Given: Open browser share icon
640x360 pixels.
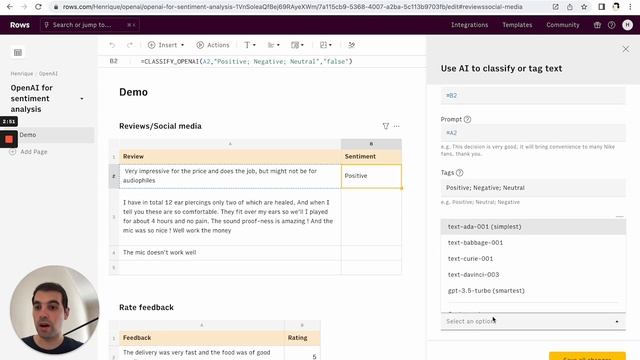Looking at the screenshot, I should point(570,7).
